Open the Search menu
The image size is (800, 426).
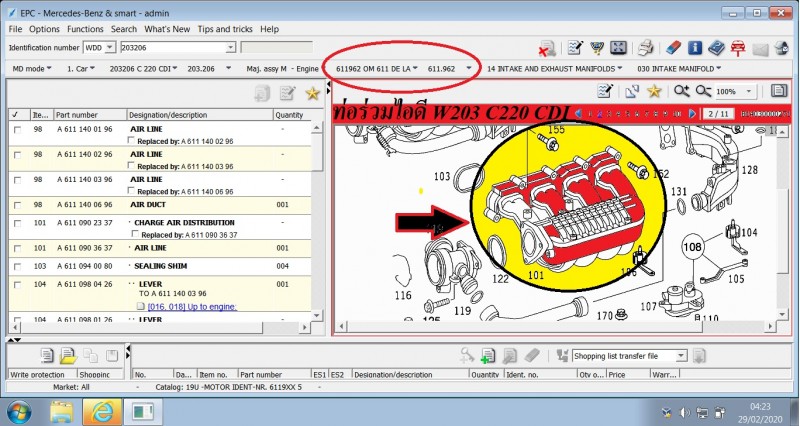[124, 29]
